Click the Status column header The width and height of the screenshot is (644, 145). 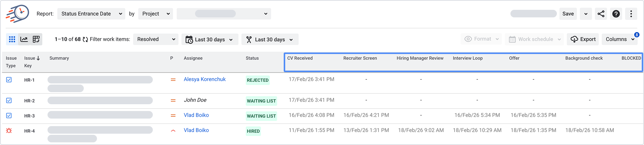coord(252,58)
